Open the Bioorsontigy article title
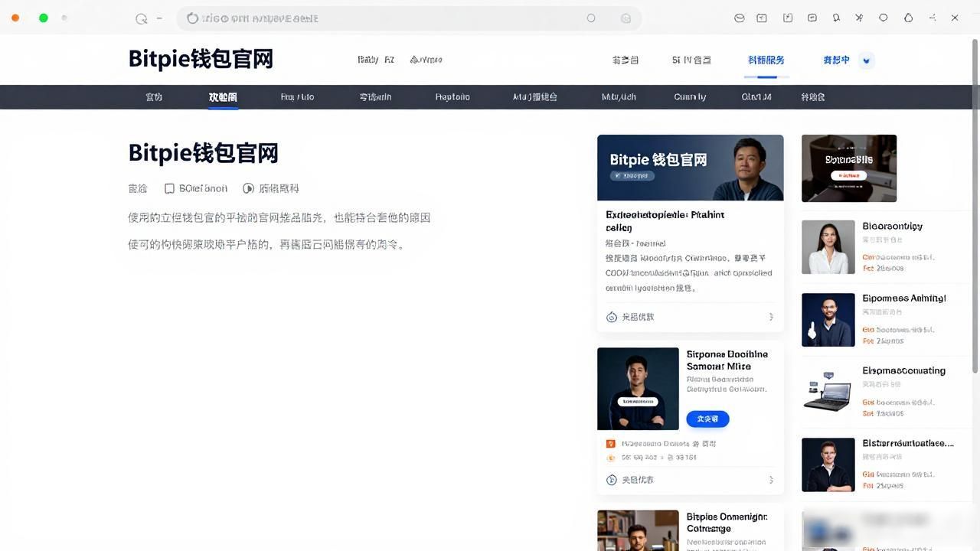980x551 pixels. click(892, 227)
